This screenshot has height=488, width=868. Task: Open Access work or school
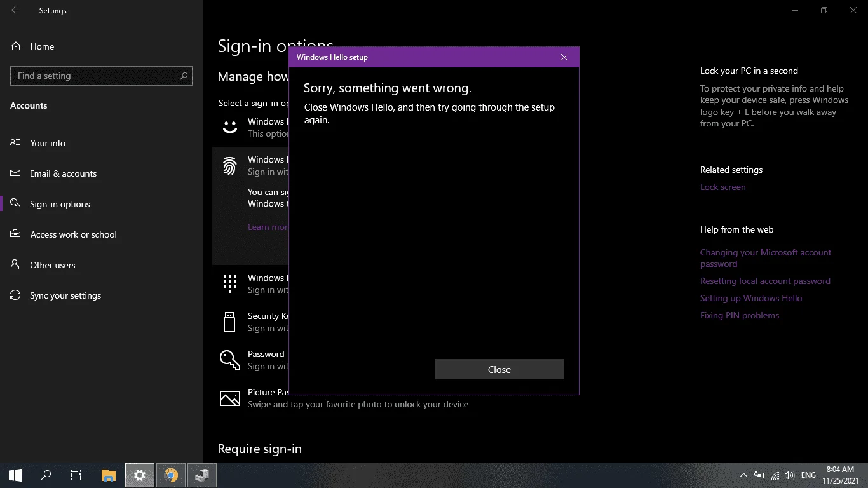pyautogui.click(x=102, y=234)
